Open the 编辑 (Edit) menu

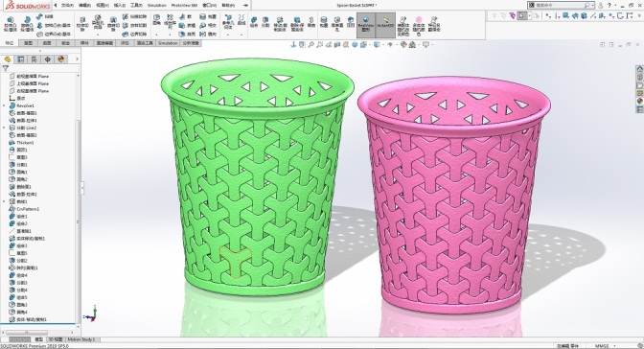(x=84, y=6)
